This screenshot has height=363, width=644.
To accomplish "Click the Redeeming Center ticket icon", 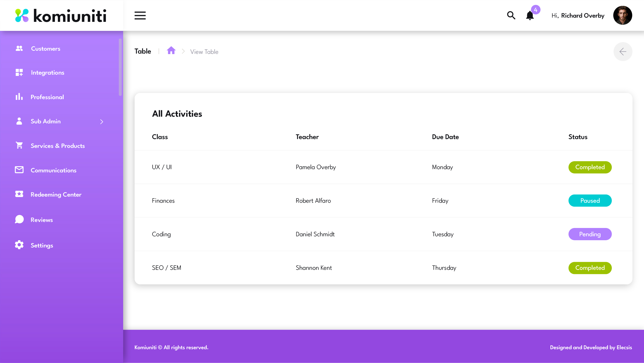I will pos(19,194).
